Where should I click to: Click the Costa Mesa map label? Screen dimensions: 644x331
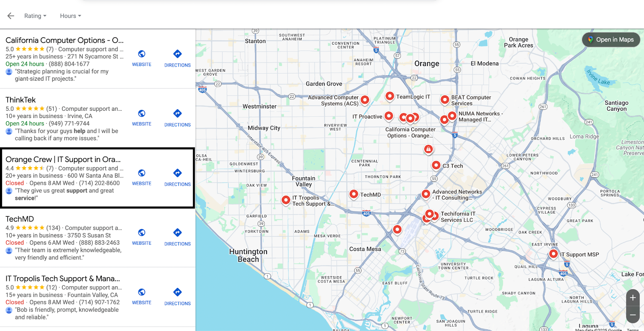click(365, 249)
